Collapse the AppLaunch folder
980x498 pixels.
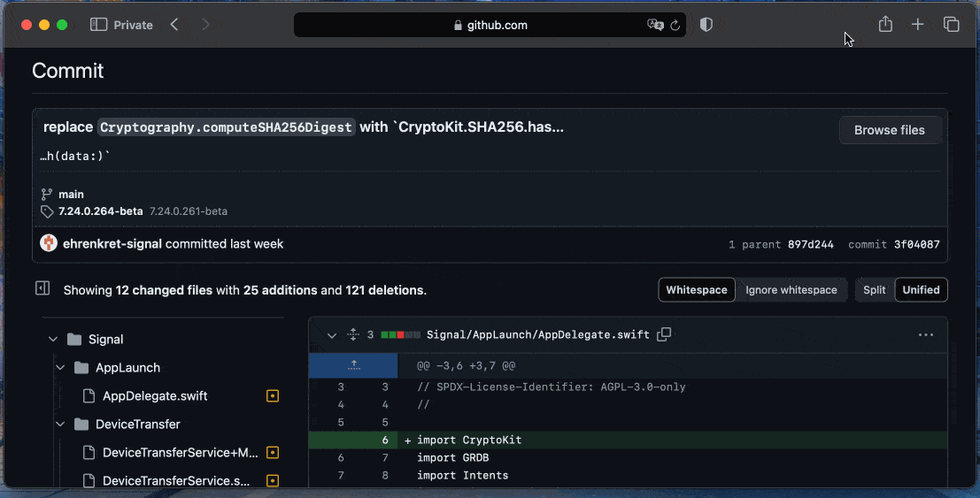tap(60, 368)
